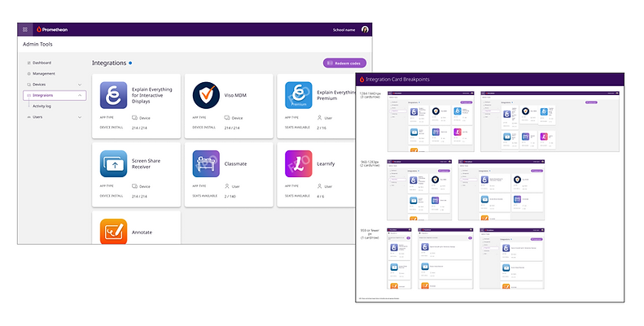Click the Viso MDM card title

coord(235,95)
